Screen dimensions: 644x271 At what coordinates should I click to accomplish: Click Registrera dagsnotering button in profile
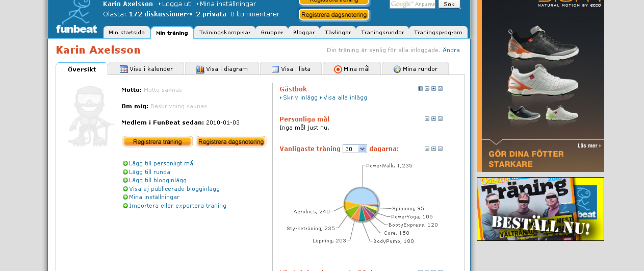tap(231, 142)
